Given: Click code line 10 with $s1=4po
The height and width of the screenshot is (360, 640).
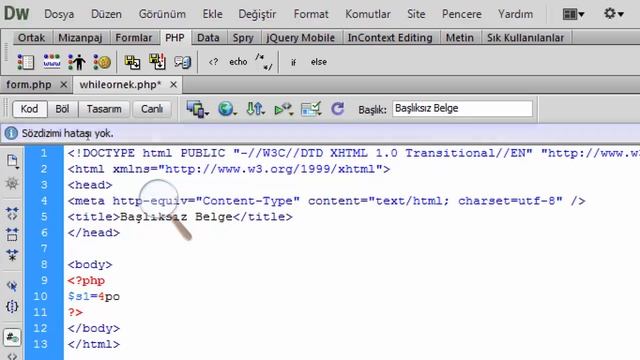Looking at the screenshot, I should click(x=94, y=296).
